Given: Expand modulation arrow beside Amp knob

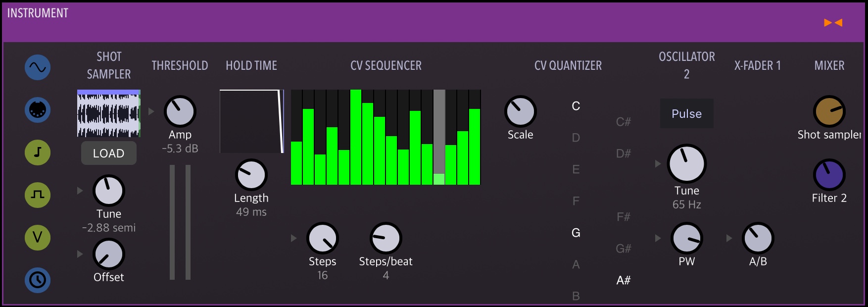Looking at the screenshot, I should [151, 111].
